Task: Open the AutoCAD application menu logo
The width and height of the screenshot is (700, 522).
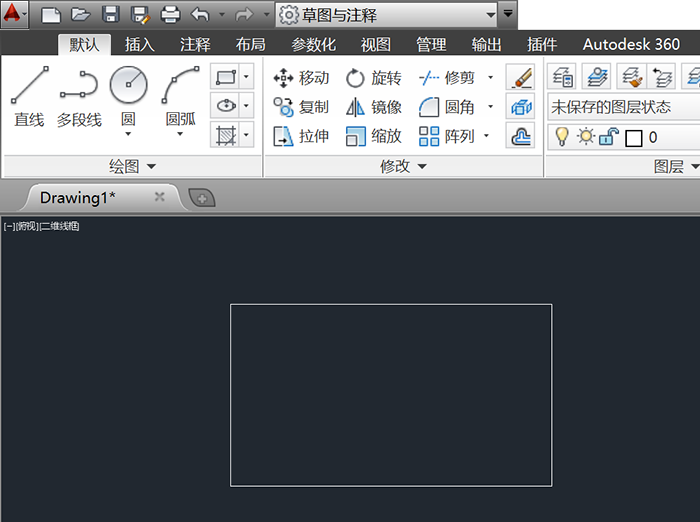Action: pos(14,14)
